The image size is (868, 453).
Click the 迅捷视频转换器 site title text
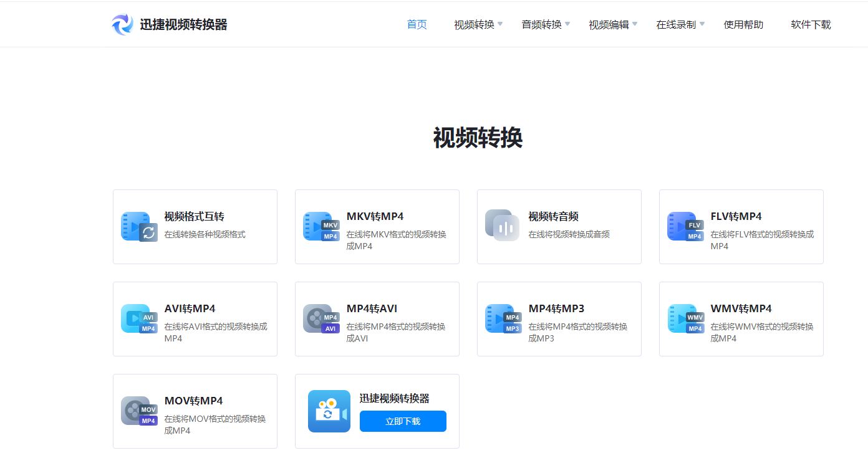tap(183, 25)
